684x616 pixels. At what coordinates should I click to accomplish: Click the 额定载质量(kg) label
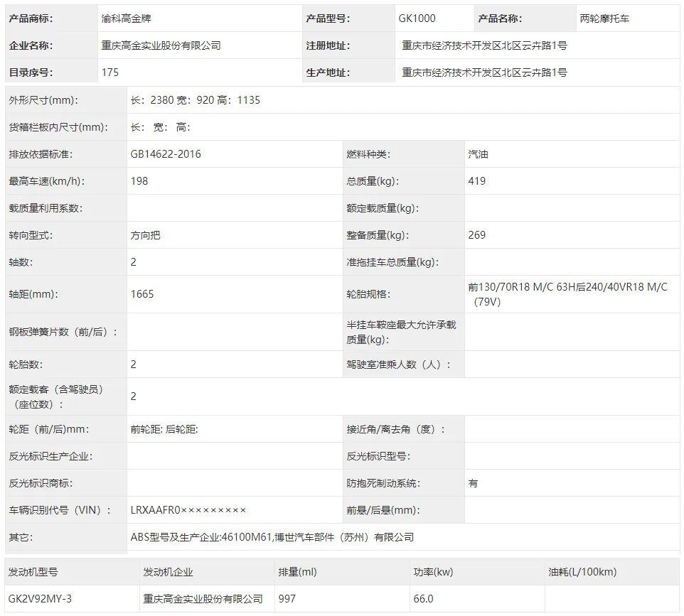point(383,208)
